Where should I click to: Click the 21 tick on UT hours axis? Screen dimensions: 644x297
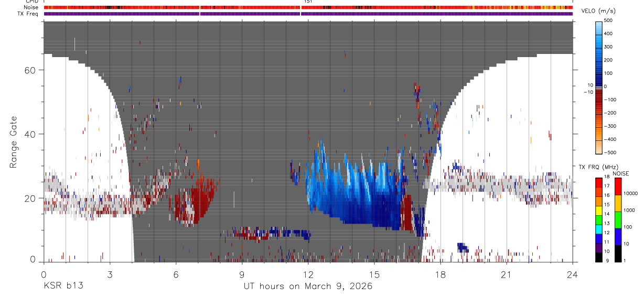(506, 274)
